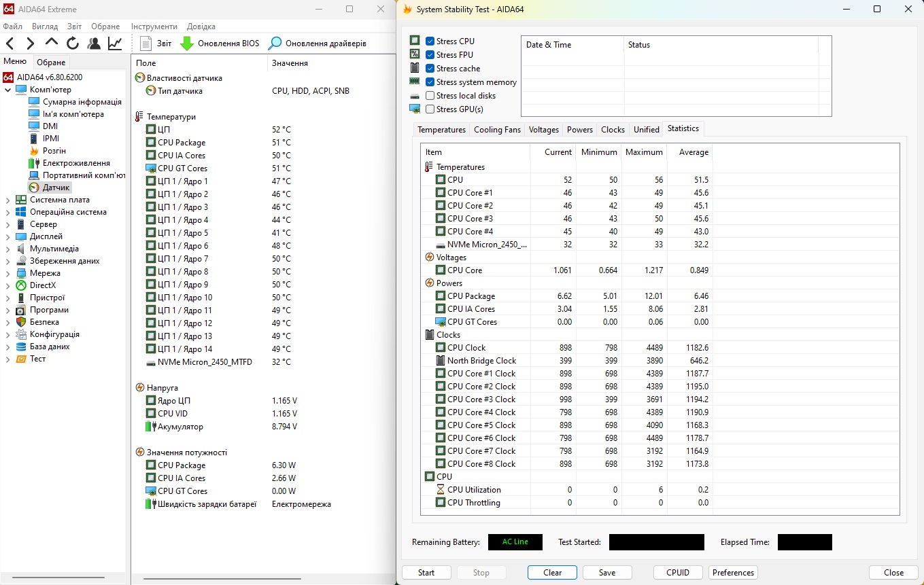This screenshot has width=924, height=585.
Task: Toggle the Stress cache checkbox
Action: [430, 68]
